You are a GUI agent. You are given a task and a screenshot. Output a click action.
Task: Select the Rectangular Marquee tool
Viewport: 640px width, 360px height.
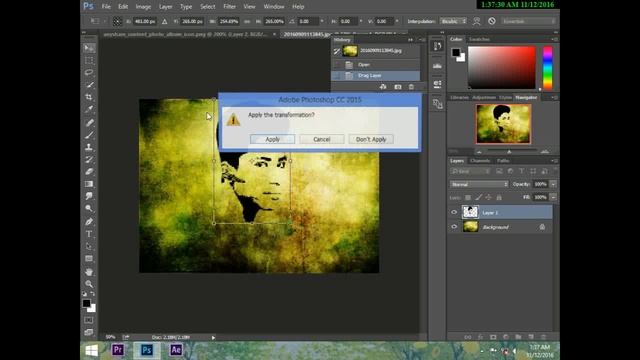pos(89,60)
